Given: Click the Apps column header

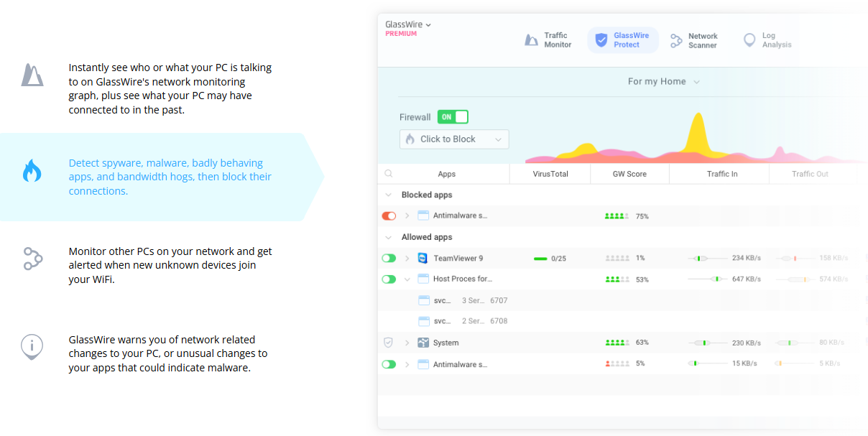Looking at the screenshot, I should (x=446, y=174).
